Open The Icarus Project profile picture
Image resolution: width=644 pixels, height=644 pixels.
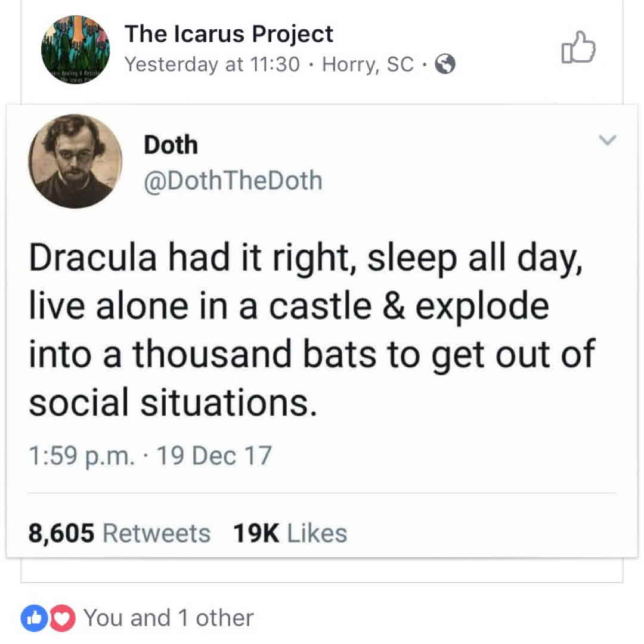click(x=75, y=49)
